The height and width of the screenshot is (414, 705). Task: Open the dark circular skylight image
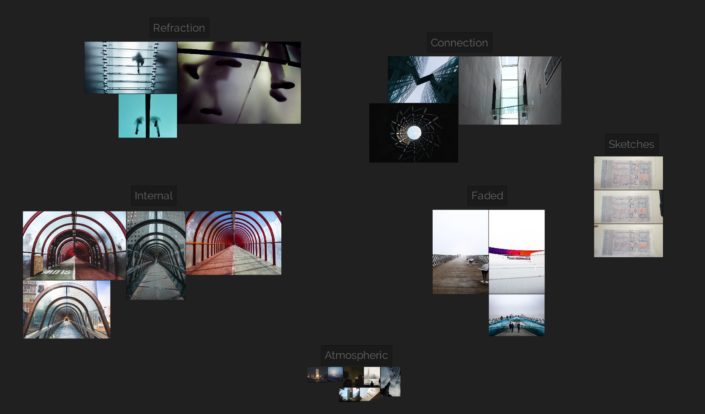[x=414, y=133]
